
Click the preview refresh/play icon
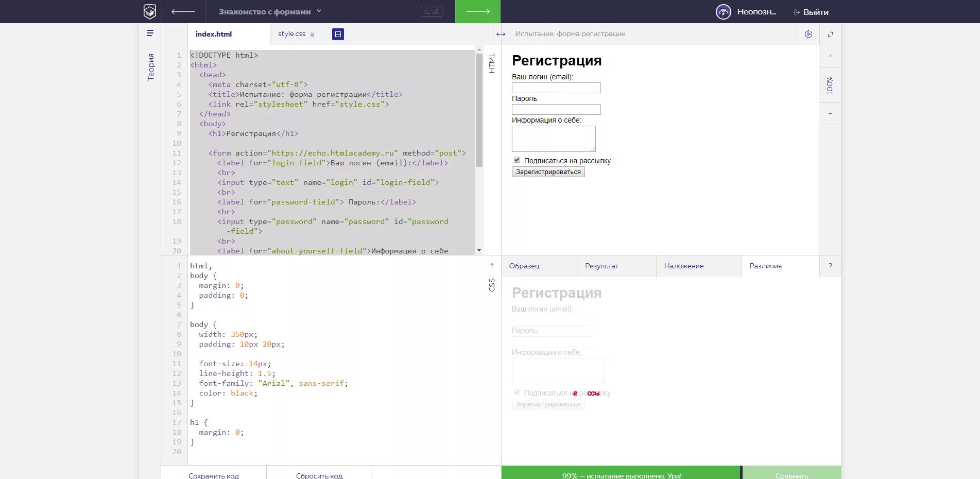[x=809, y=34]
